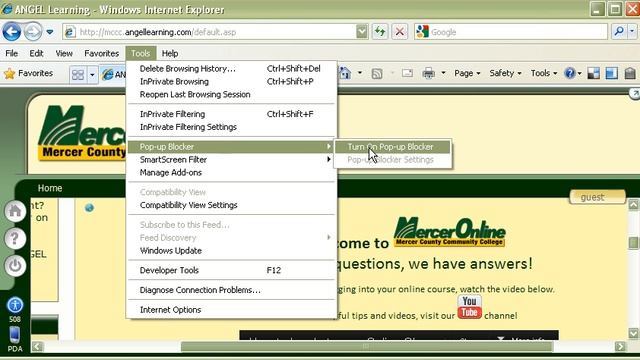Click the Favorites star button
640x360 pixels.
[x=29, y=73]
